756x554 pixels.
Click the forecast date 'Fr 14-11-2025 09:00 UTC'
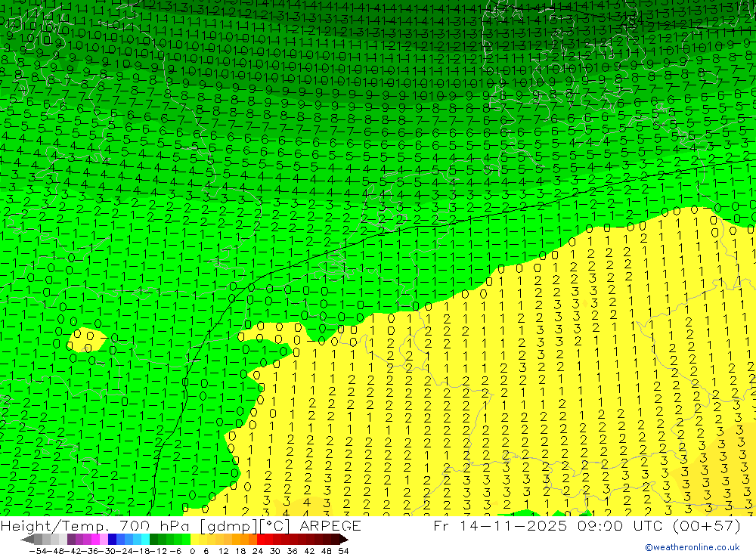point(549,525)
